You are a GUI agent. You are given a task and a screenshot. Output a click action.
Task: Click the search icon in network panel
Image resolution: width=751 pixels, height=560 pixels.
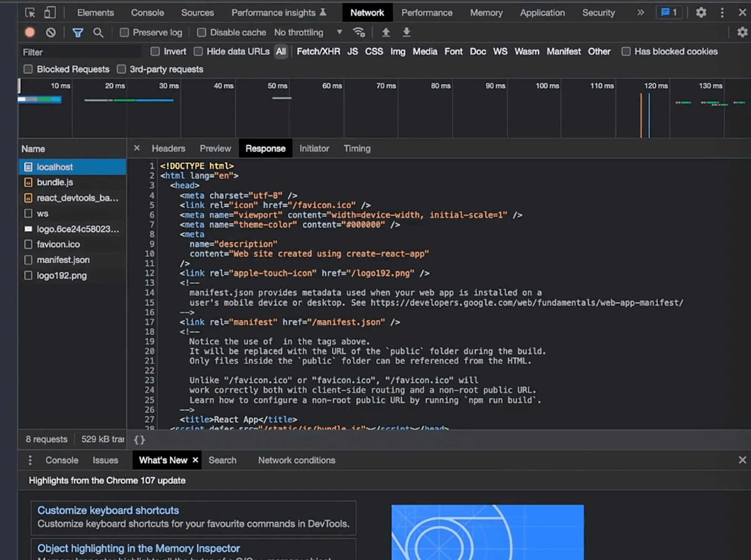[x=98, y=32]
